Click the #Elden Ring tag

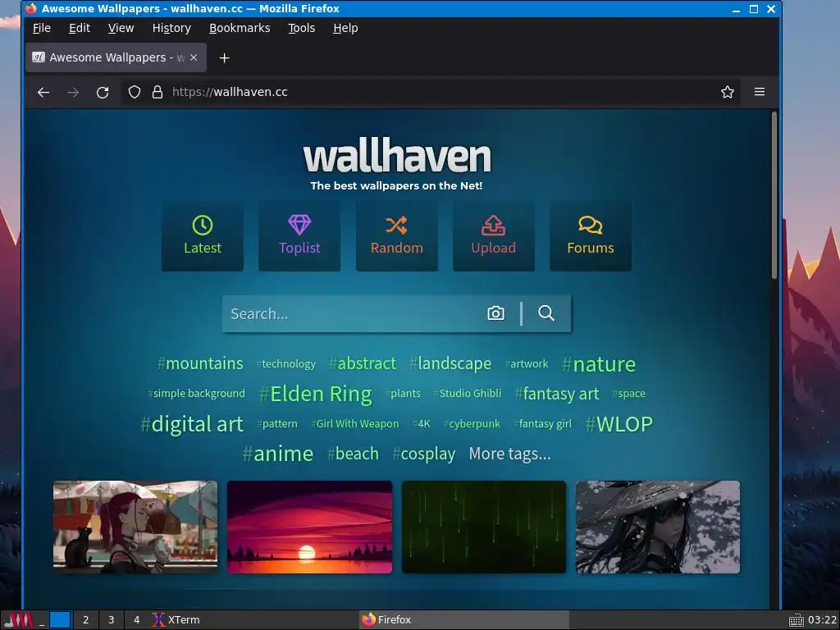click(x=315, y=394)
